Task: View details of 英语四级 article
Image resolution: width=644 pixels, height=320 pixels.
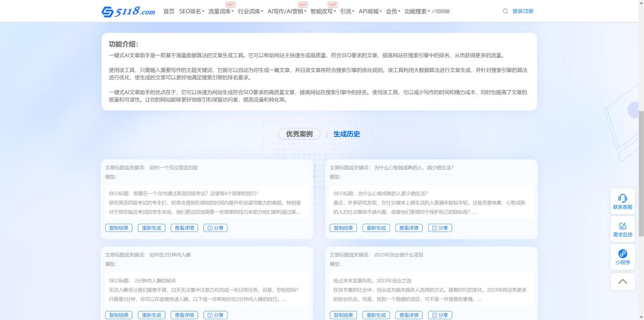Action: [184, 228]
